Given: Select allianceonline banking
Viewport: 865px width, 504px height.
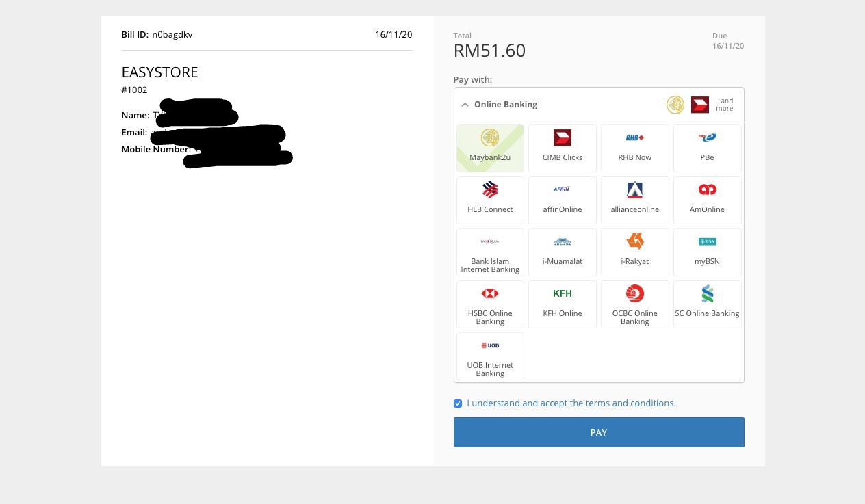Looking at the screenshot, I should click(634, 200).
